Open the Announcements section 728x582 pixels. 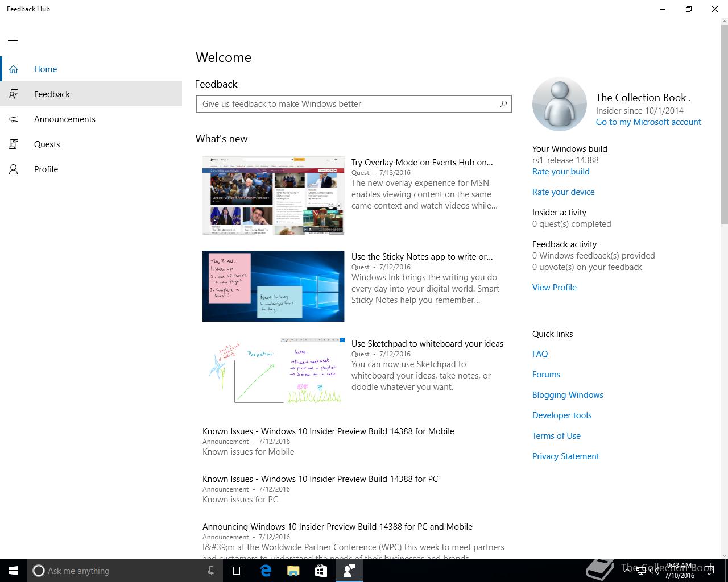91,119
